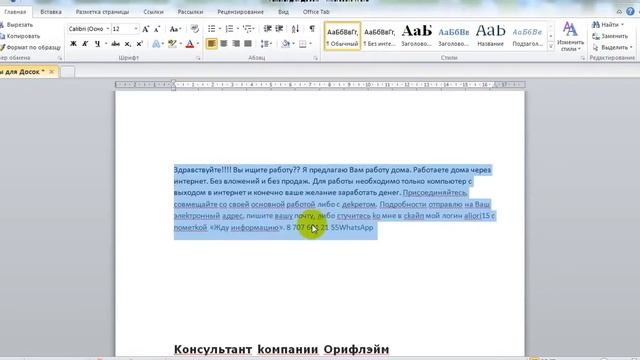Select align left paragraph
Image resolution: width=640 pixels, height=360 pixels.
click(x=211, y=44)
